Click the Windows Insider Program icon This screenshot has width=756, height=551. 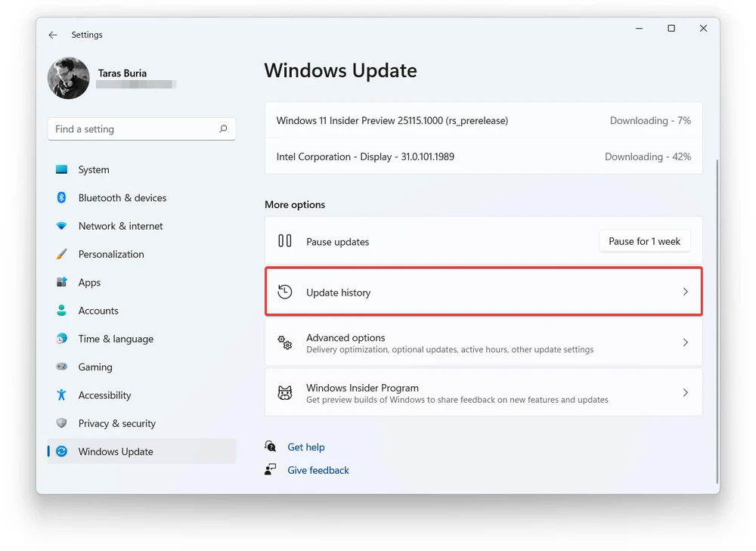[284, 392]
